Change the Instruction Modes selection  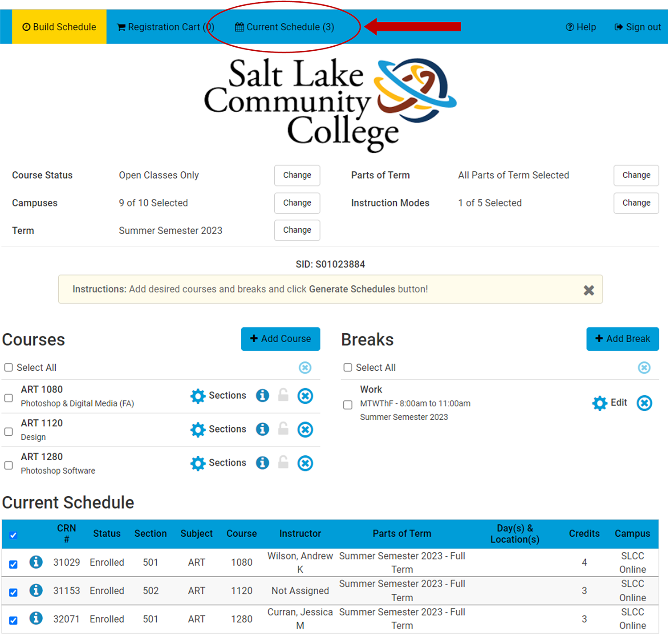pyautogui.click(x=636, y=203)
